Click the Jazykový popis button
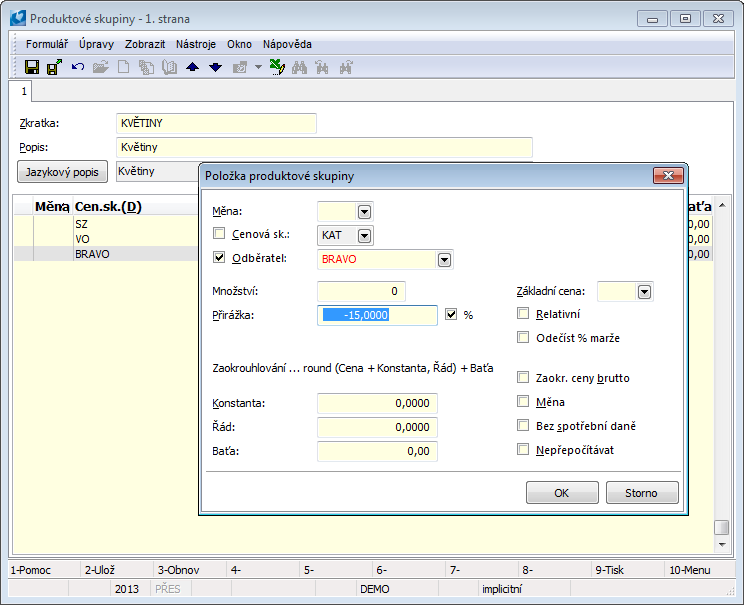This screenshot has height=605, width=744. click(63, 171)
